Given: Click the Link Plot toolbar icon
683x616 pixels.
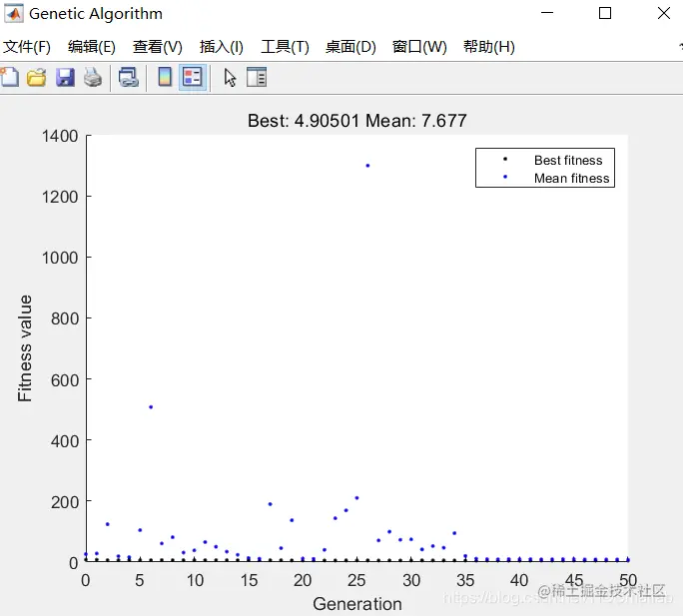Looking at the screenshot, I should tap(129, 78).
